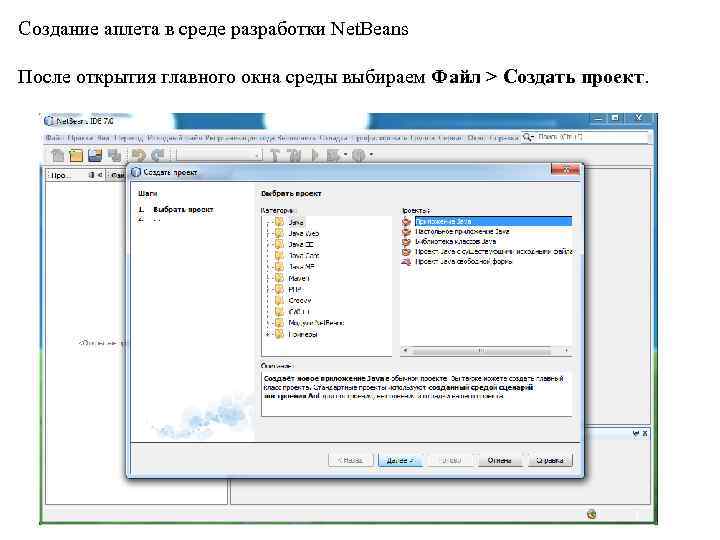Open the project configuration combo box in toolbar

pos(218,156)
